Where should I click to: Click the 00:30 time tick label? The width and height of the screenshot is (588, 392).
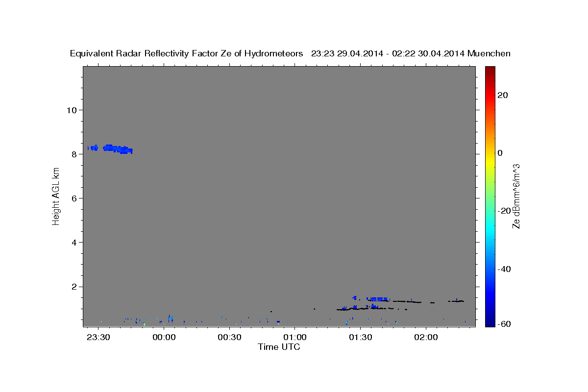point(230,338)
